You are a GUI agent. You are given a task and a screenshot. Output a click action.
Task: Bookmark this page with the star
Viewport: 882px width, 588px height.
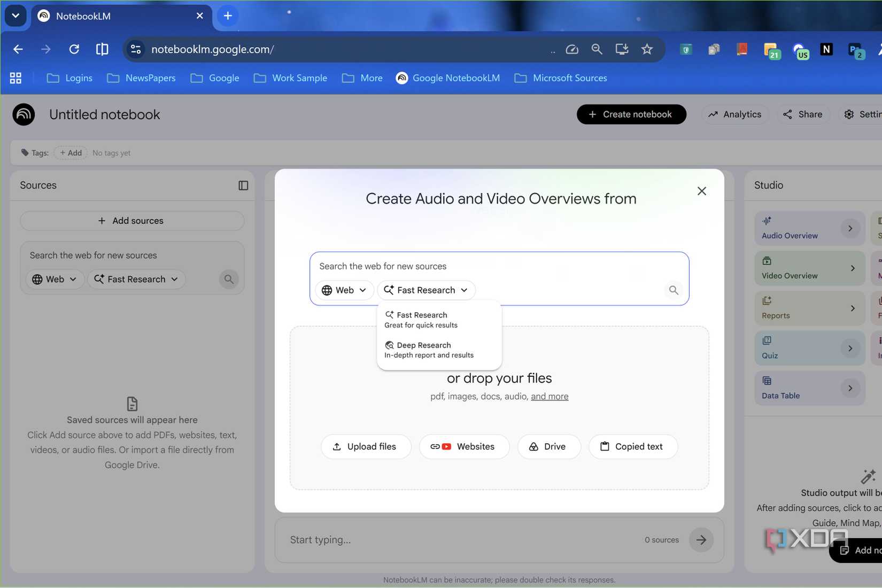click(647, 49)
